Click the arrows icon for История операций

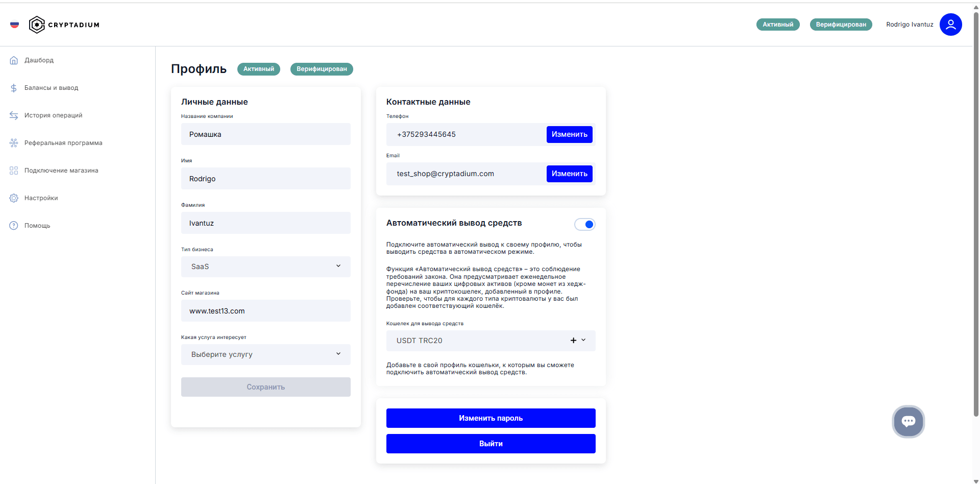tap(14, 115)
